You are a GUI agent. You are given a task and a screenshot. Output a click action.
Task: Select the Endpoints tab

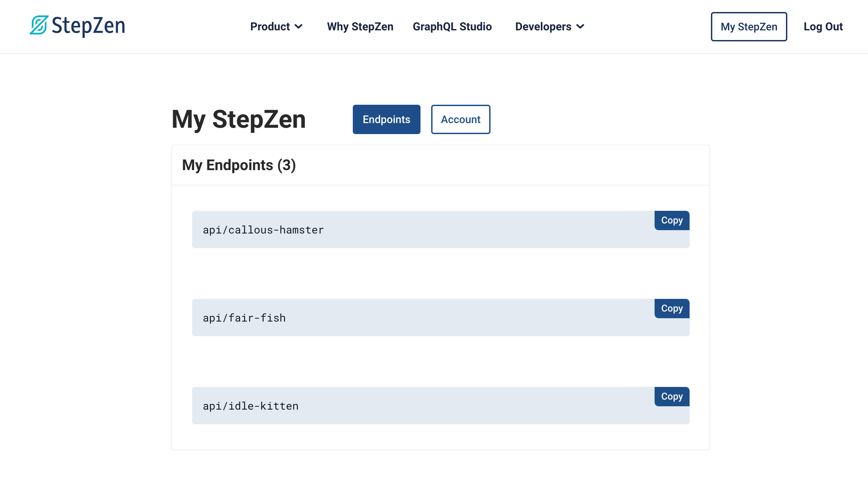[x=386, y=119]
